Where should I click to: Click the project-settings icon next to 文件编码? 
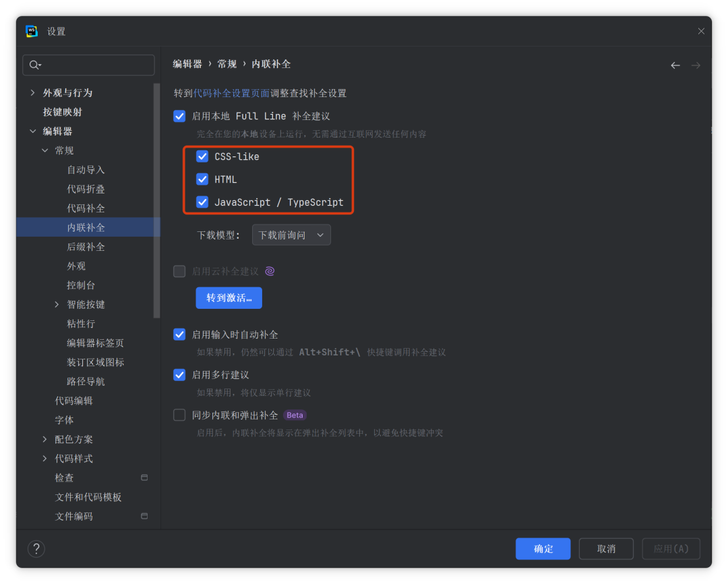click(144, 517)
